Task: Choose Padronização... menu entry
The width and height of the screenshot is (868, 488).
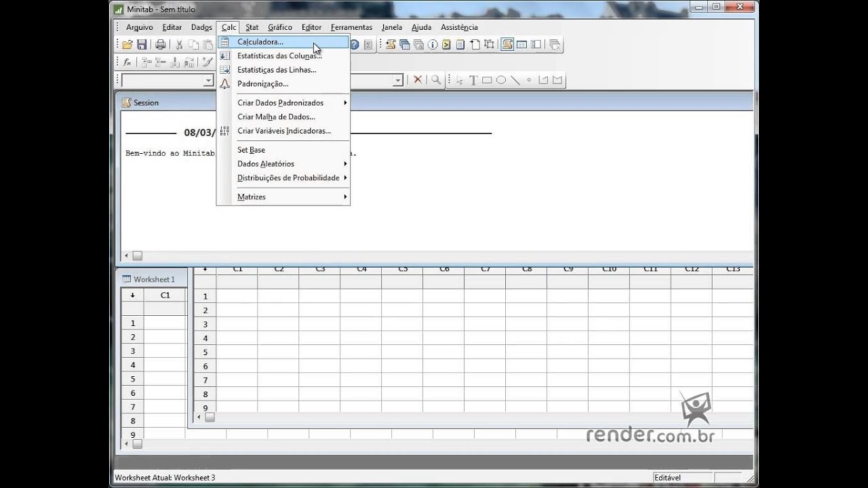Action: (x=283, y=84)
